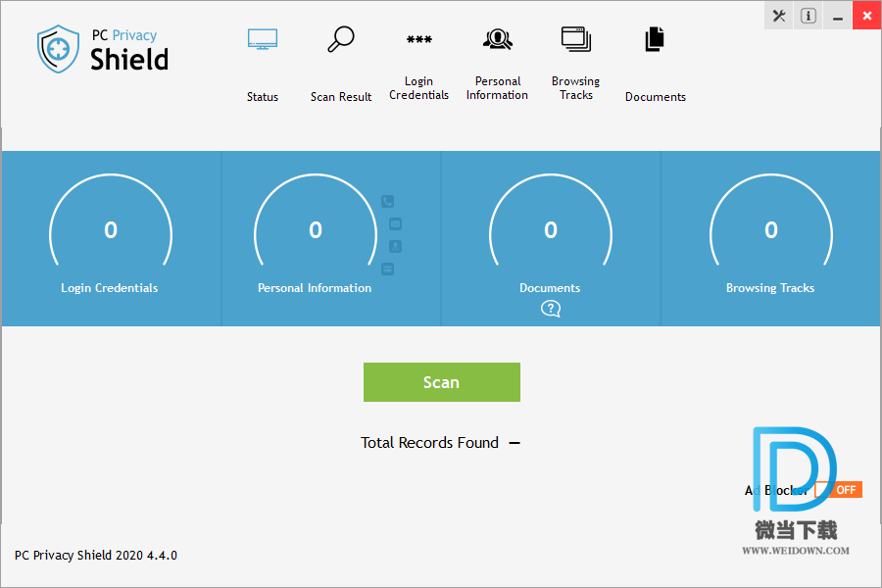Open the settings tools icon
Screen dimensions: 882x588
[779, 16]
